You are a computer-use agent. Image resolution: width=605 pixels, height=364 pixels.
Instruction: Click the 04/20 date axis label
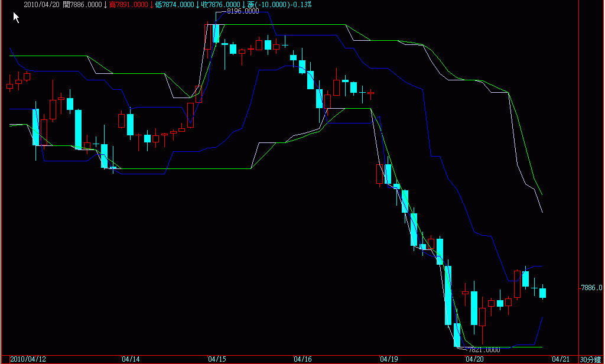[474, 359]
